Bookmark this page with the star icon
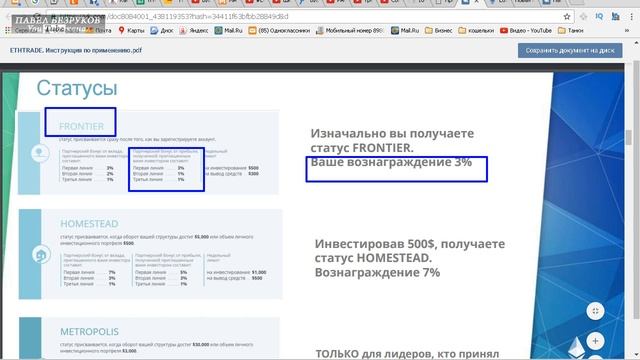 567,17
